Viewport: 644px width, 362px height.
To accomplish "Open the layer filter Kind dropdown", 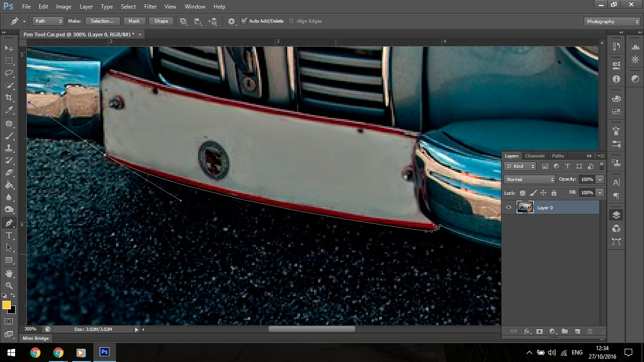I will pos(520,166).
